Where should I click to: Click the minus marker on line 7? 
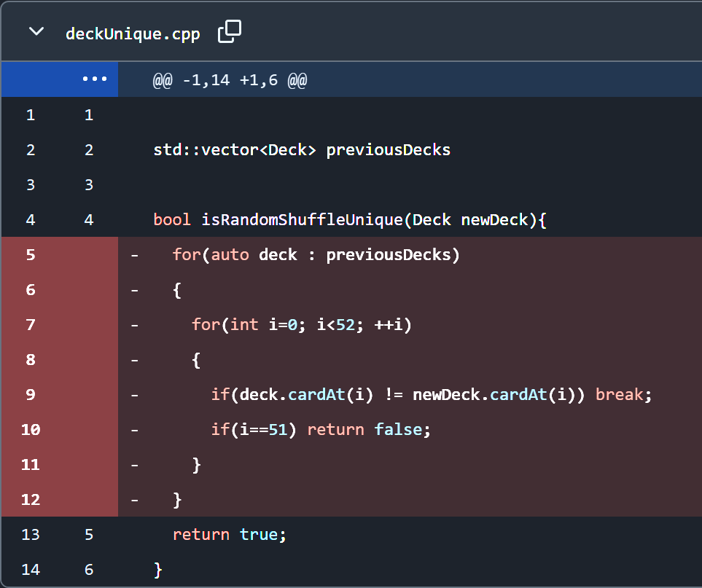[135, 325]
